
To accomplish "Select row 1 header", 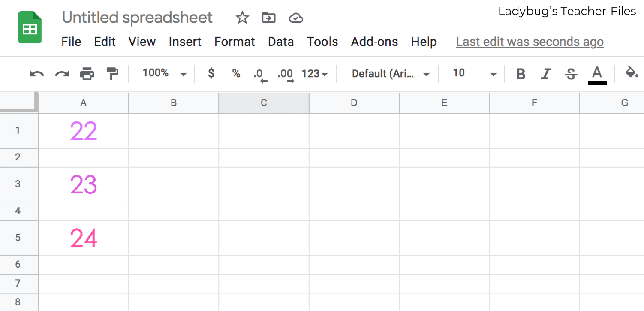I will [x=19, y=131].
